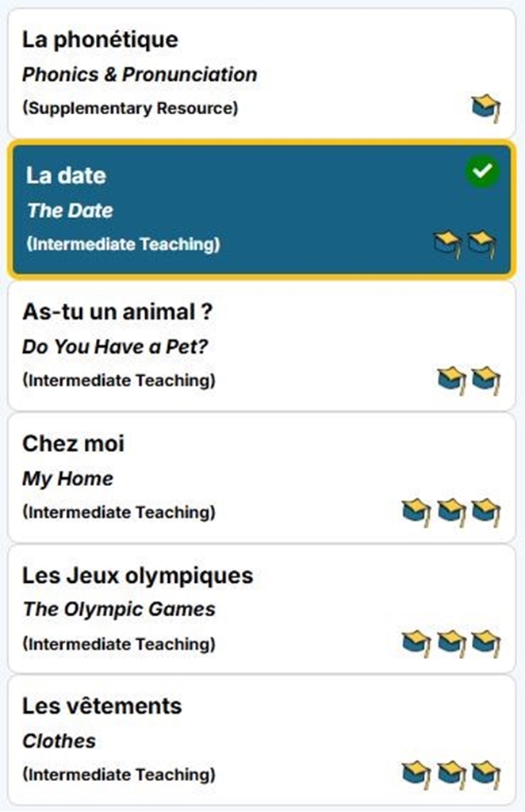The width and height of the screenshot is (525, 812).
Task: Click the graduation caps on La date card
Action: (466, 244)
